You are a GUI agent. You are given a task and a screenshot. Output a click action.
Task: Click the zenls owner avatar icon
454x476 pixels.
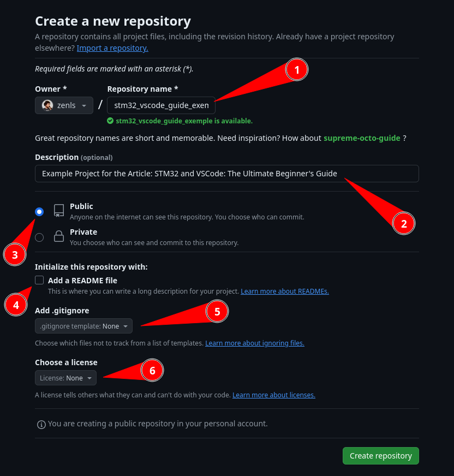pos(47,105)
